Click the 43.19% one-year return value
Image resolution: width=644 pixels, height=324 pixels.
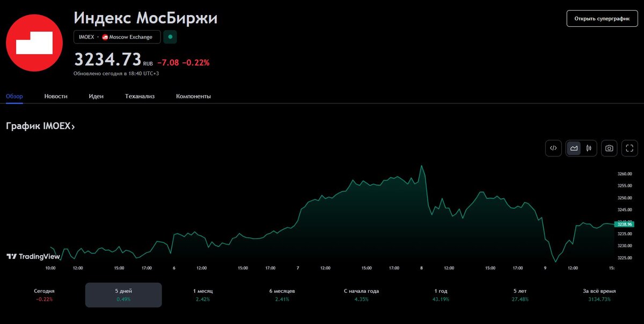(x=441, y=299)
